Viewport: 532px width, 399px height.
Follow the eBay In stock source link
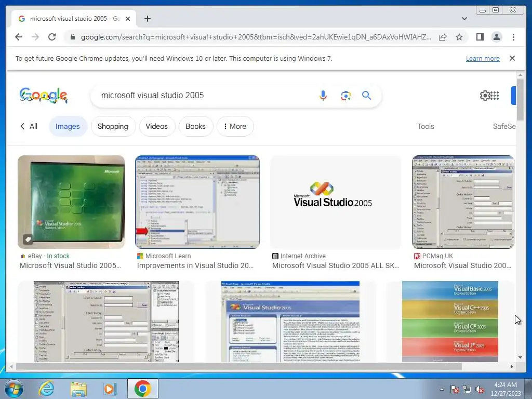click(x=45, y=256)
